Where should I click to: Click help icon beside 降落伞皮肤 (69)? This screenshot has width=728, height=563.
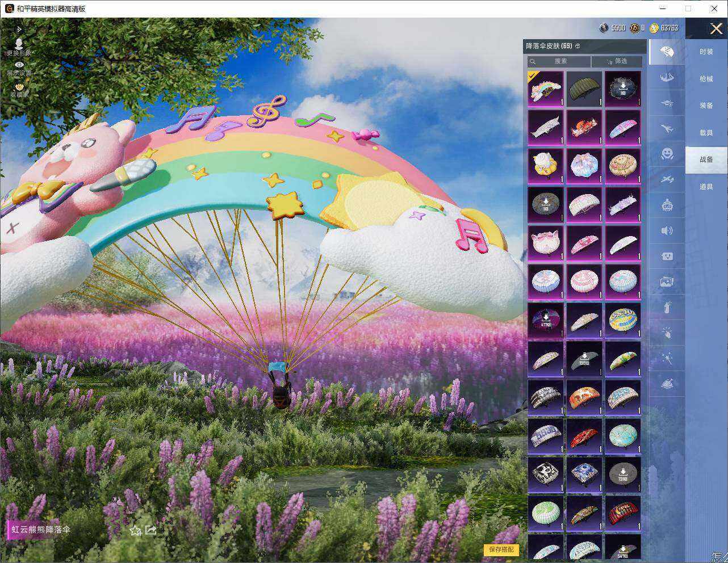coord(578,46)
